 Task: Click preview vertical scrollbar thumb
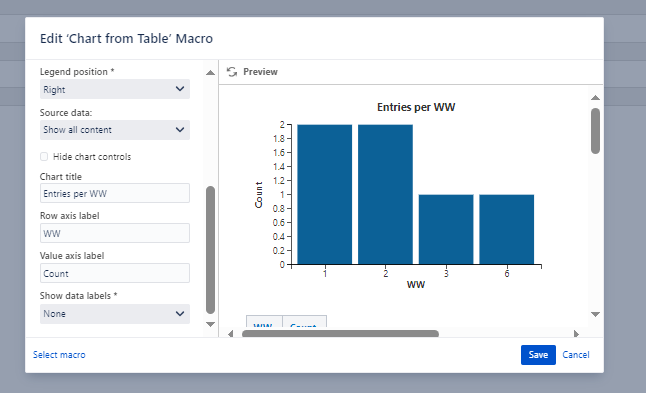(595, 131)
